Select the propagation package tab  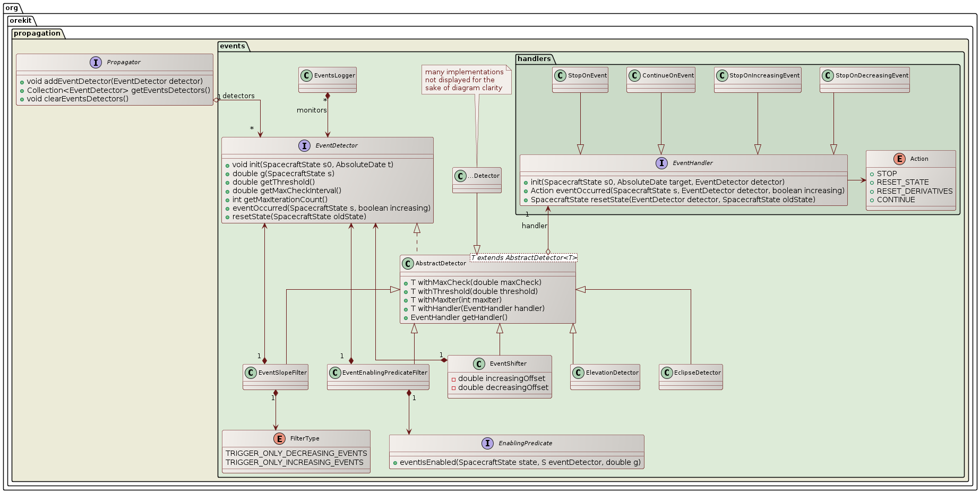(x=37, y=33)
